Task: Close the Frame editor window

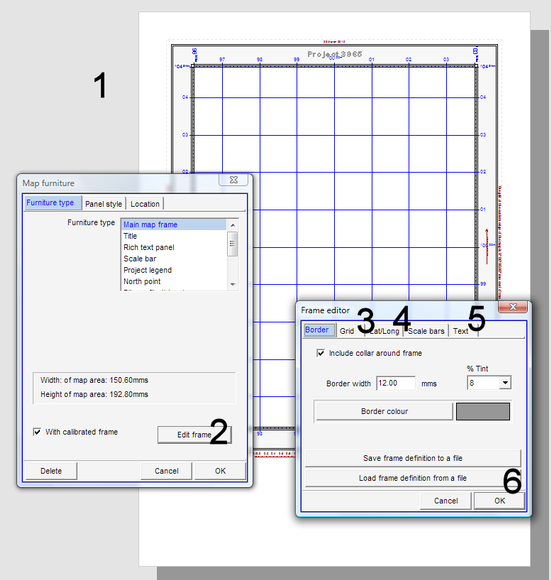Action: (513, 307)
